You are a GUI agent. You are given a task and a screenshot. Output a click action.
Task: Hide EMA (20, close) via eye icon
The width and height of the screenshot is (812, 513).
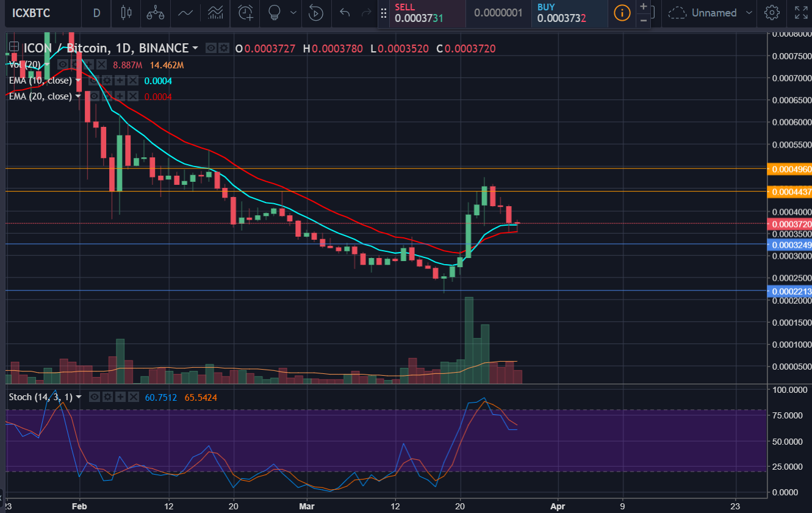pyautogui.click(x=95, y=96)
